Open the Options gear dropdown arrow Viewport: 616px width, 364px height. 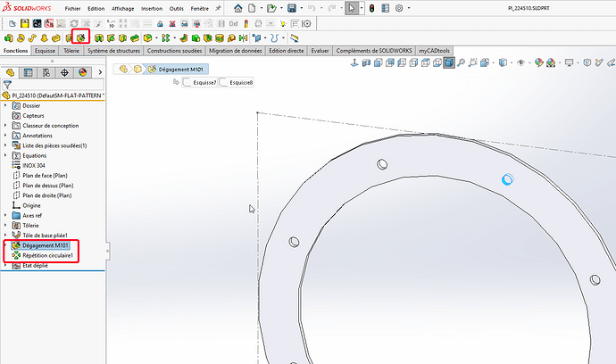[x=409, y=8]
